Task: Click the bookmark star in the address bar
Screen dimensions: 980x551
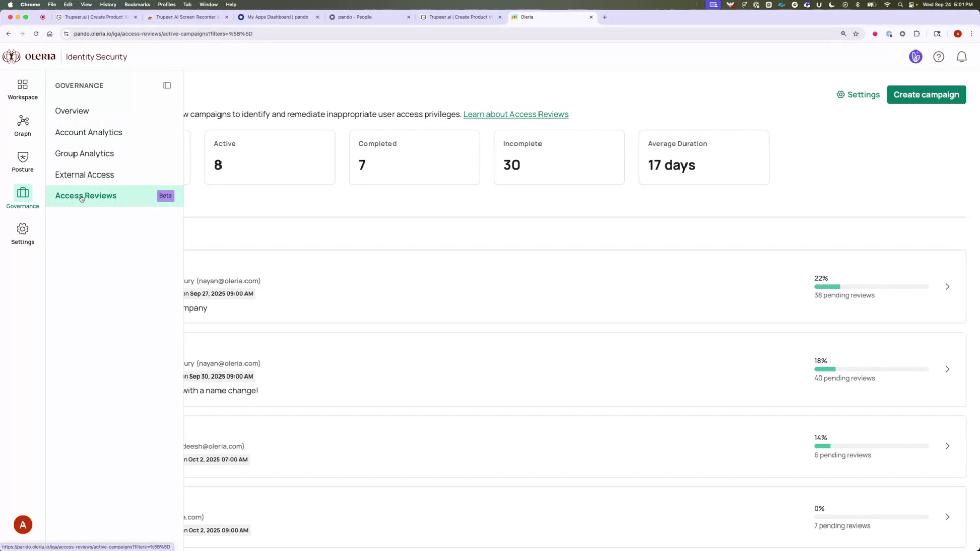Action: click(x=856, y=34)
